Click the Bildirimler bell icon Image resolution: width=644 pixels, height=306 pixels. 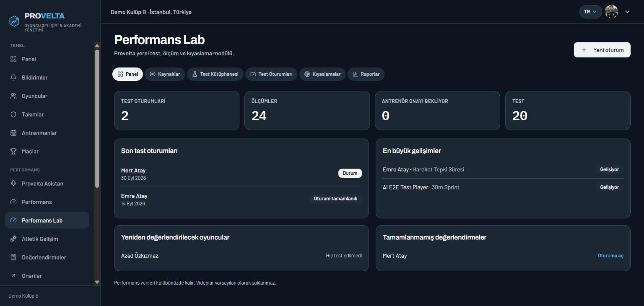13,78
